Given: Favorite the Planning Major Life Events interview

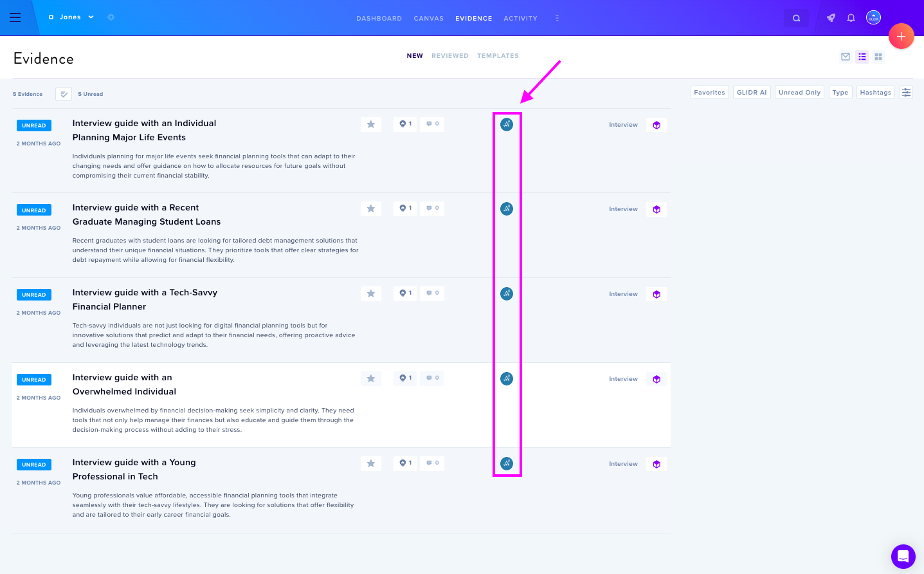Looking at the screenshot, I should tap(371, 124).
